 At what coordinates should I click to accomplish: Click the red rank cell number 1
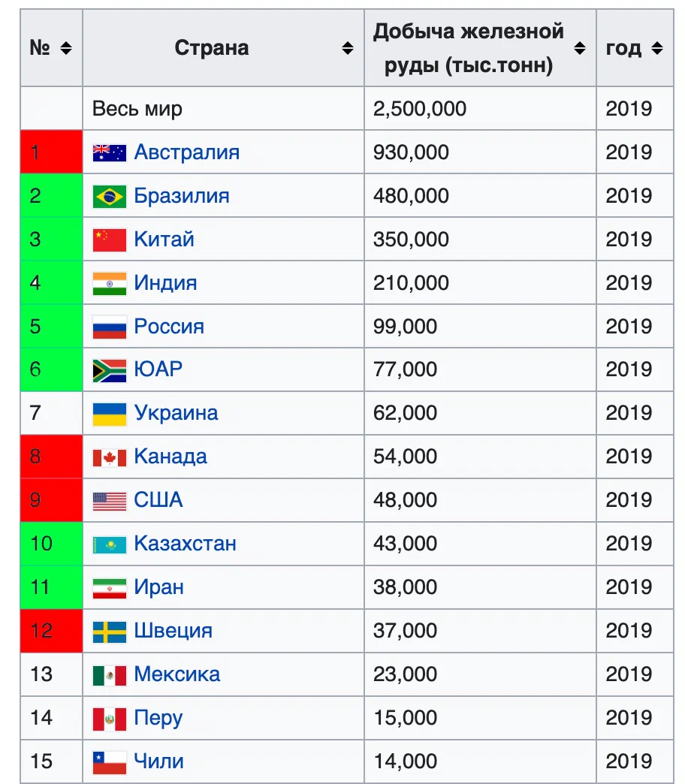[x=52, y=152]
